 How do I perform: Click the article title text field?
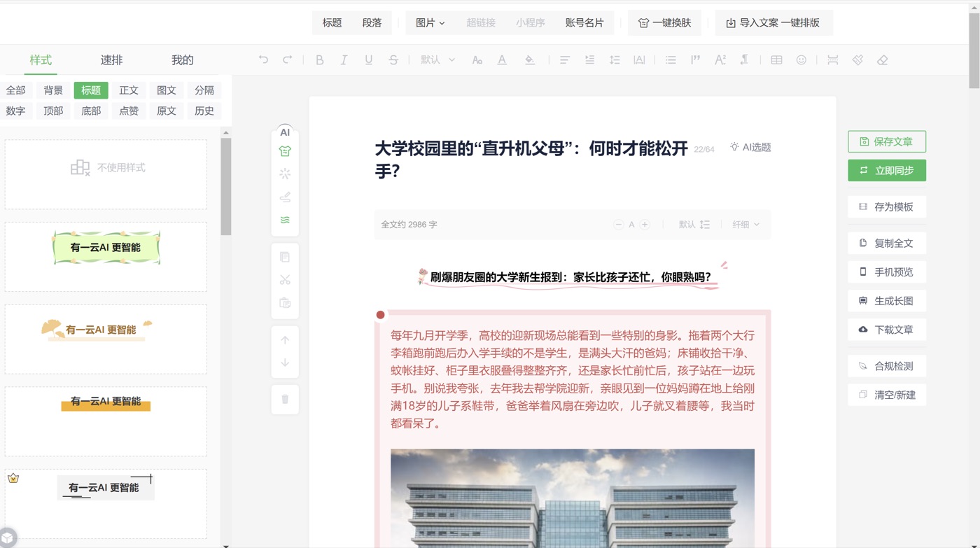coord(532,159)
